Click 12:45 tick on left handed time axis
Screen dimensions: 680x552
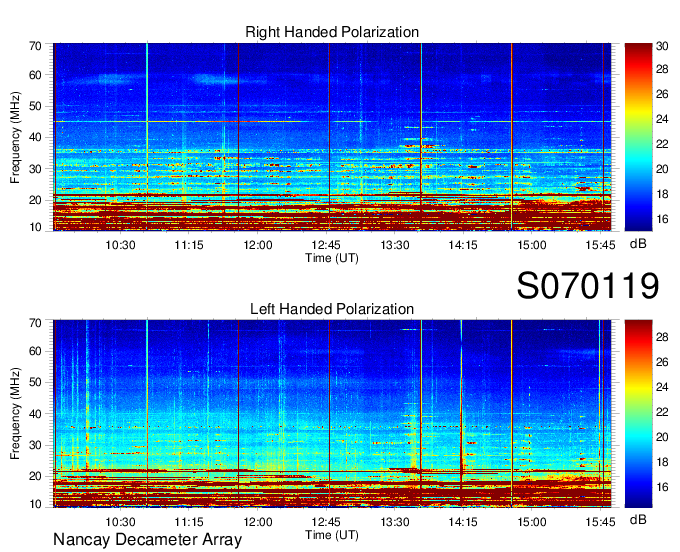[x=326, y=522]
